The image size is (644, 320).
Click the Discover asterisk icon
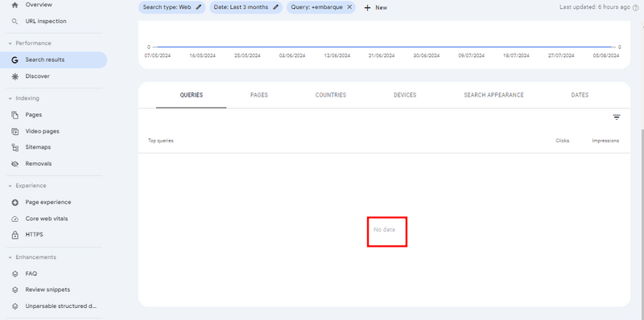[14, 76]
